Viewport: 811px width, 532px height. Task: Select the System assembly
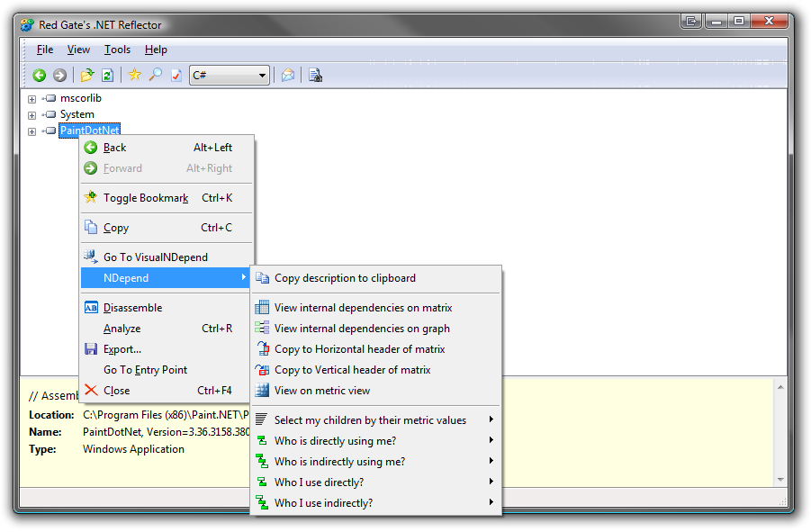[x=77, y=114]
